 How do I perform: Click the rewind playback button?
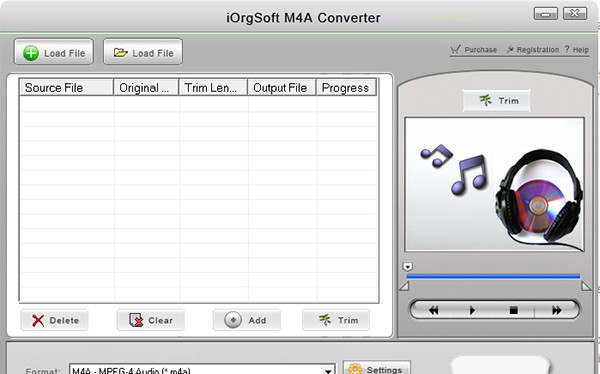433,310
